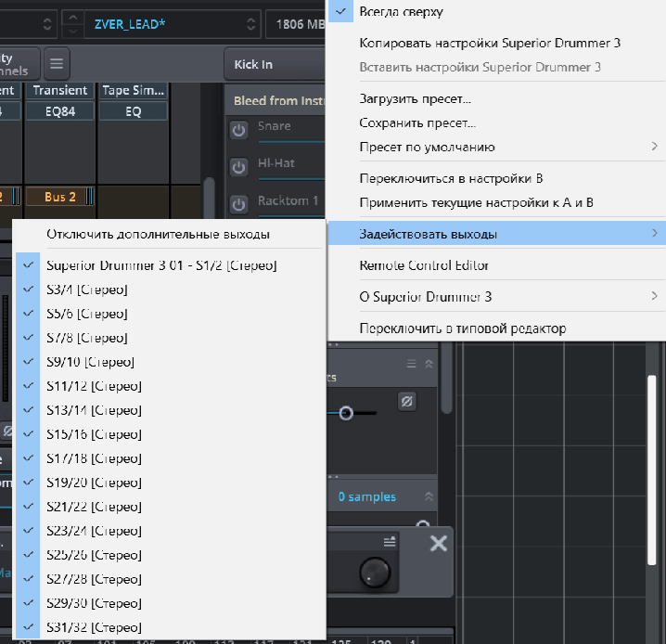Click the vertical scrollbar beside the grid
Image resolution: width=666 pixels, height=644 pixels.
point(652,470)
